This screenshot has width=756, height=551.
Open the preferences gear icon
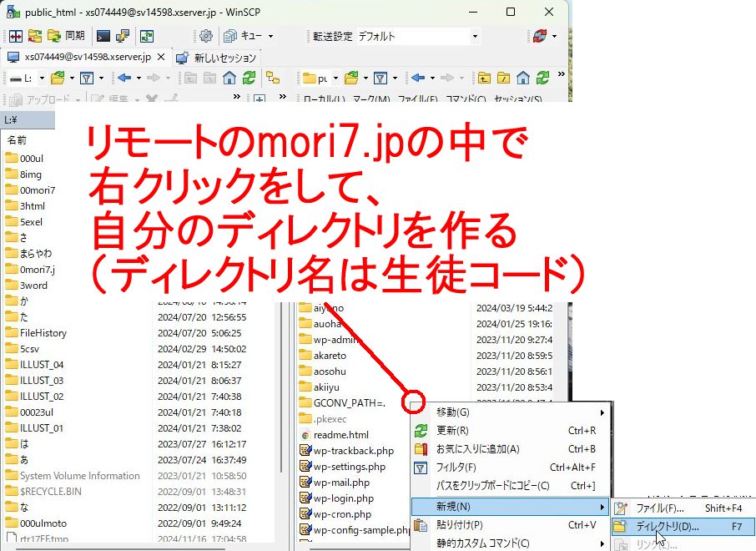click(206, 36)
